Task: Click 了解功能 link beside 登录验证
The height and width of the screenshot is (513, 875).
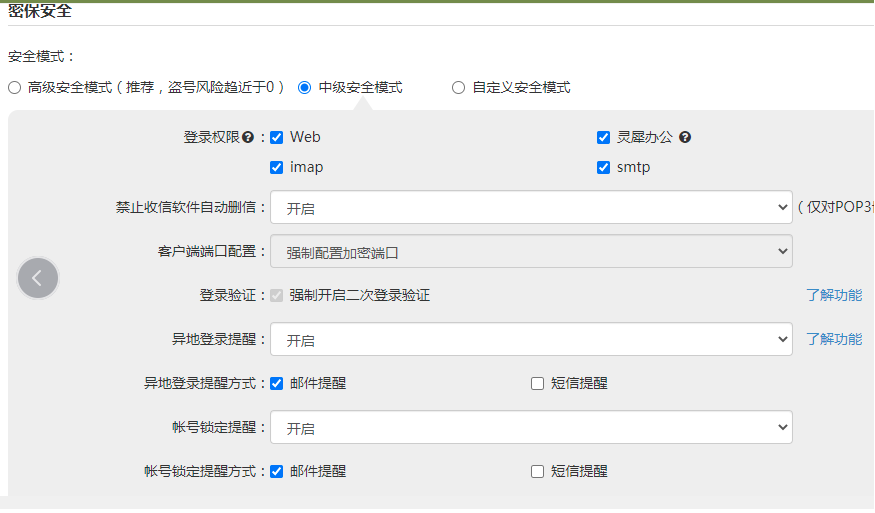Action: [834, 296]
